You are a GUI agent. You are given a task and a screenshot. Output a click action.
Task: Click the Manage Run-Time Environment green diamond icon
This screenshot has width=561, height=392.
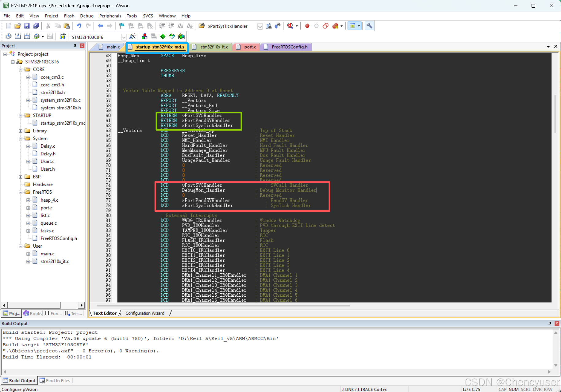[x=163, y=37]
